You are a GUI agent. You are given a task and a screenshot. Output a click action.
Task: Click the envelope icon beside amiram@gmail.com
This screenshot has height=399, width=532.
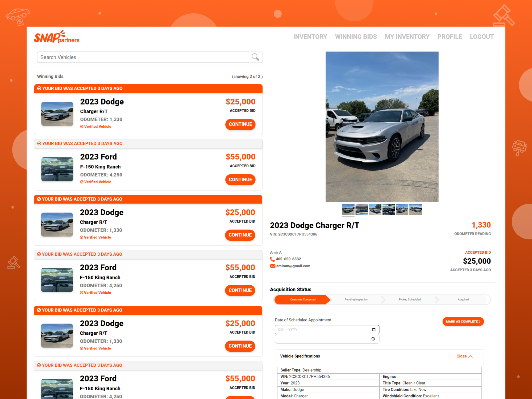(272, 266)
